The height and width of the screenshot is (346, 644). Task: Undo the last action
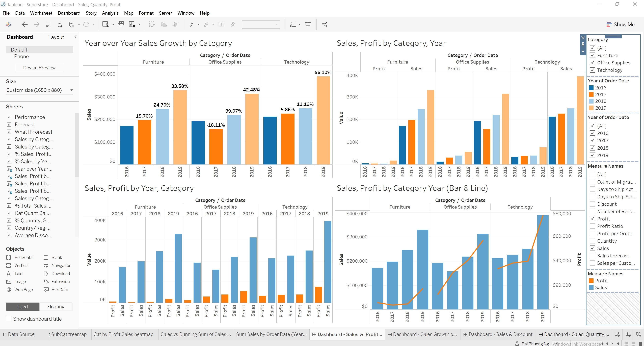click(24, 24)
